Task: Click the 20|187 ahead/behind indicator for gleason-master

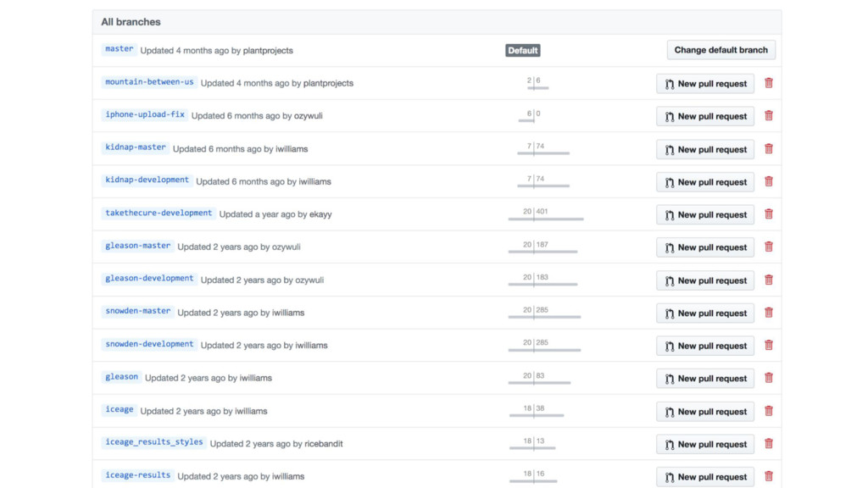Action: point(542,247)
